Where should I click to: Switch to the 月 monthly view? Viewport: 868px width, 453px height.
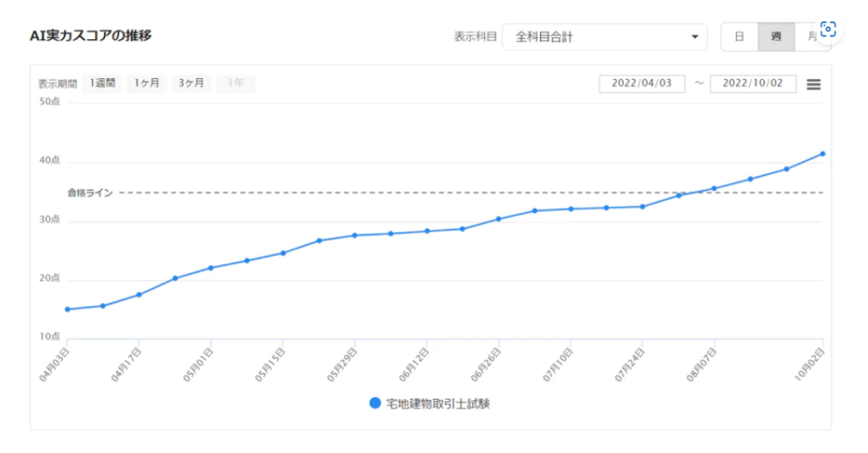(x=809, y=36)
